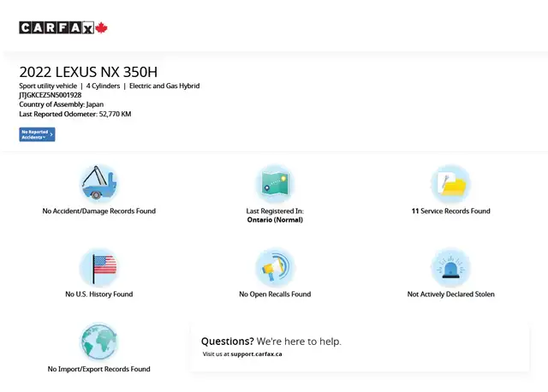This screenshot has width=548, height=392.
Task: Click the megaphone recalls icon
Action: [x=275, y=267]
